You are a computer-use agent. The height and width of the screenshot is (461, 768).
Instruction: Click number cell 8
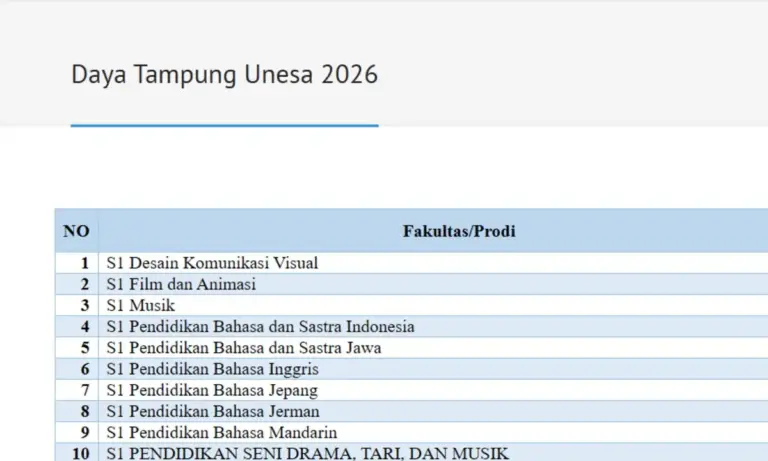click(x=77, y=411)
